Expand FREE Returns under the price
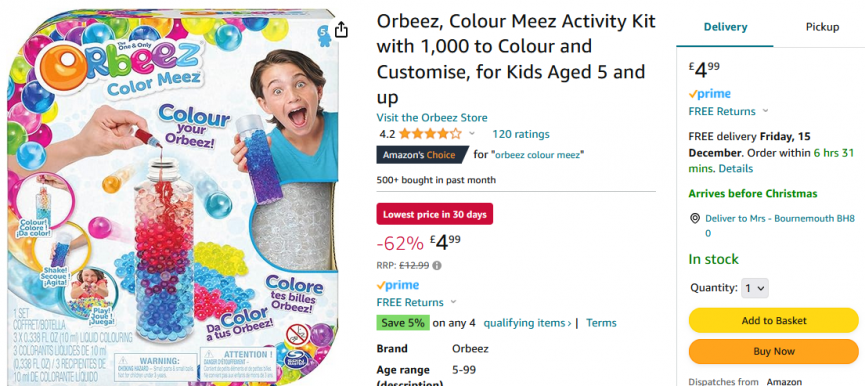865x386 pixels. point(453,302)
